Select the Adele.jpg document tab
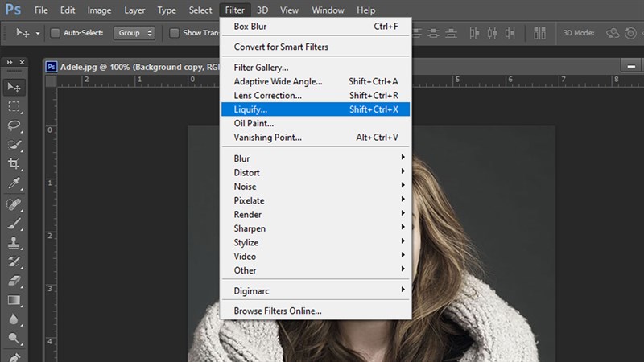The height and width of the screenshot is (362, 644). pos(132,67)
